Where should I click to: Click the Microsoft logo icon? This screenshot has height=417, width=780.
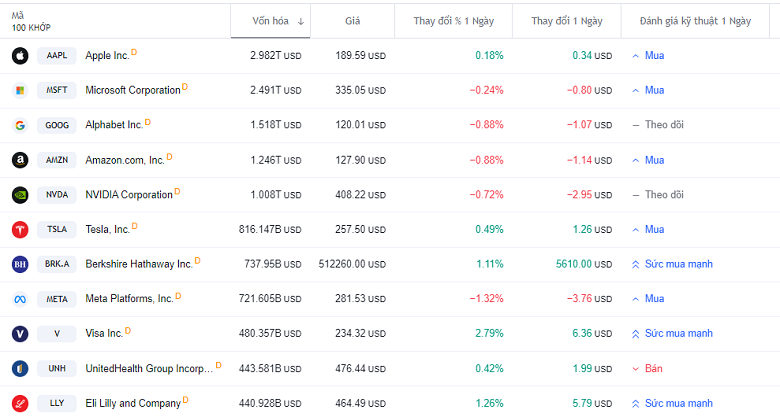19,91
